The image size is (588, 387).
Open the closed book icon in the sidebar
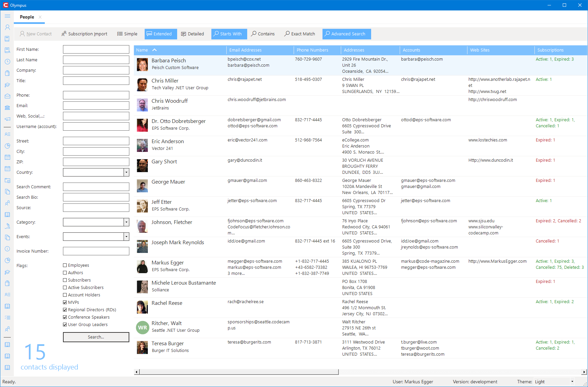tap(7, 39)
